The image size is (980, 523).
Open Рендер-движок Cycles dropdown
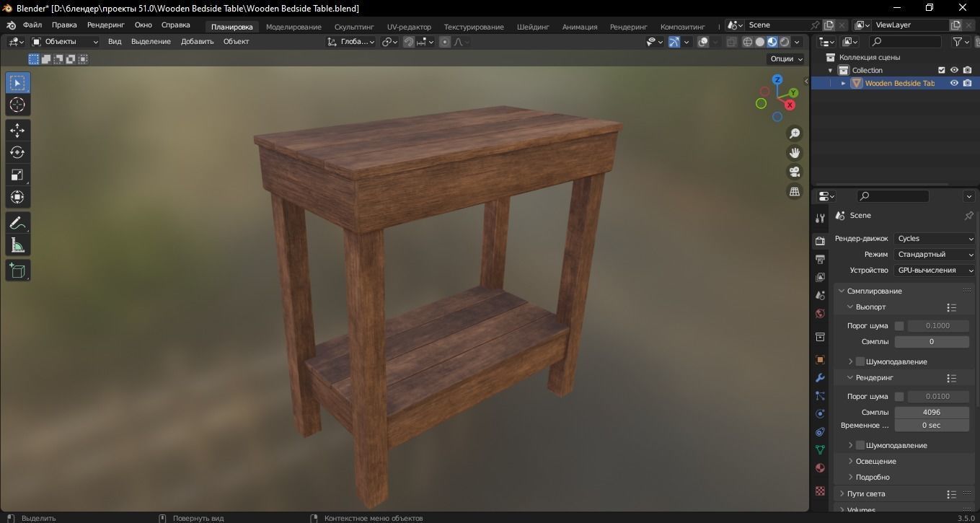click(935, 239)
